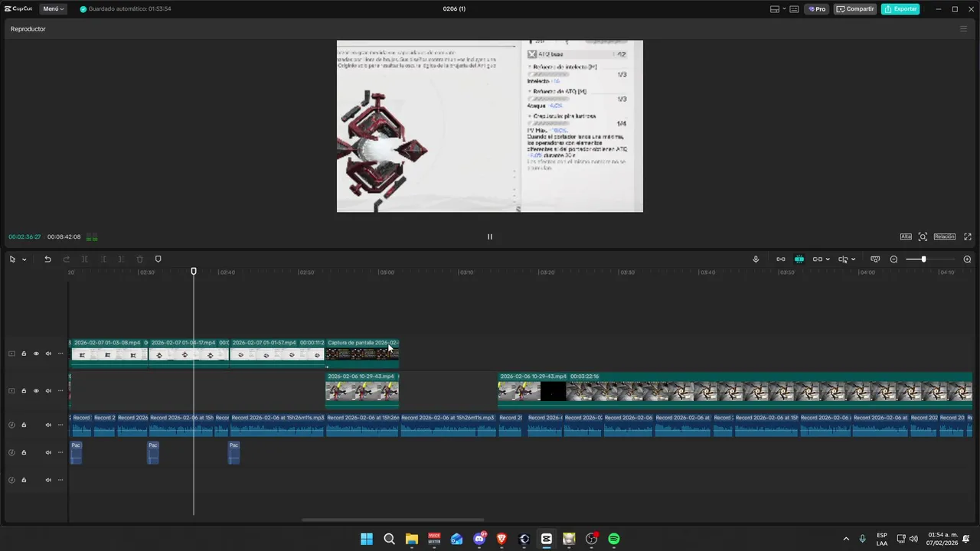Mute the Record audio track
980x551 pixels.
pyautogui.click(x=48, y=425)
